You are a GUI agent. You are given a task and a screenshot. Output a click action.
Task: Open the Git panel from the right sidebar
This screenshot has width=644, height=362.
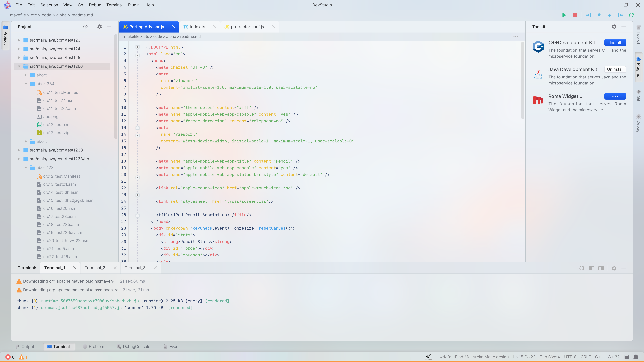(x=639, y=96)
